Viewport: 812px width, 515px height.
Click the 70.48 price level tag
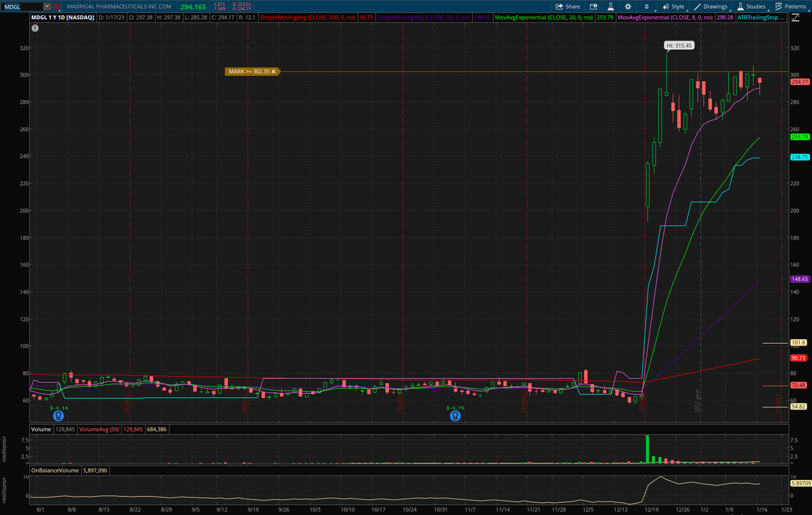800,386
